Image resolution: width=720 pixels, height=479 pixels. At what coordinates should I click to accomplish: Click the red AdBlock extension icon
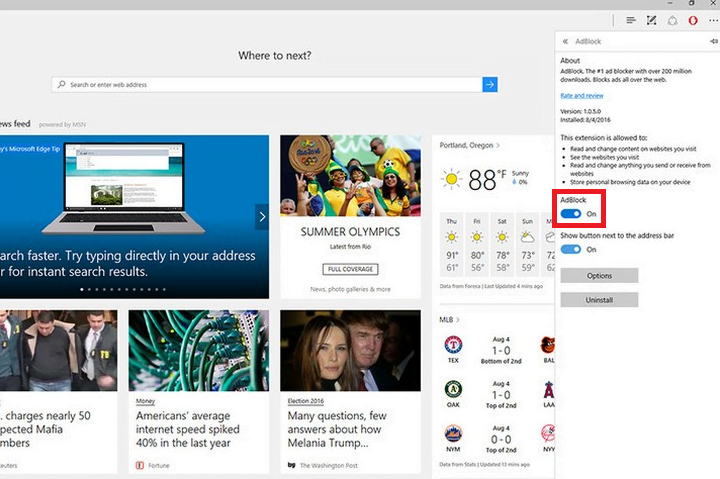pyautogui.click(x=693, y=20)
